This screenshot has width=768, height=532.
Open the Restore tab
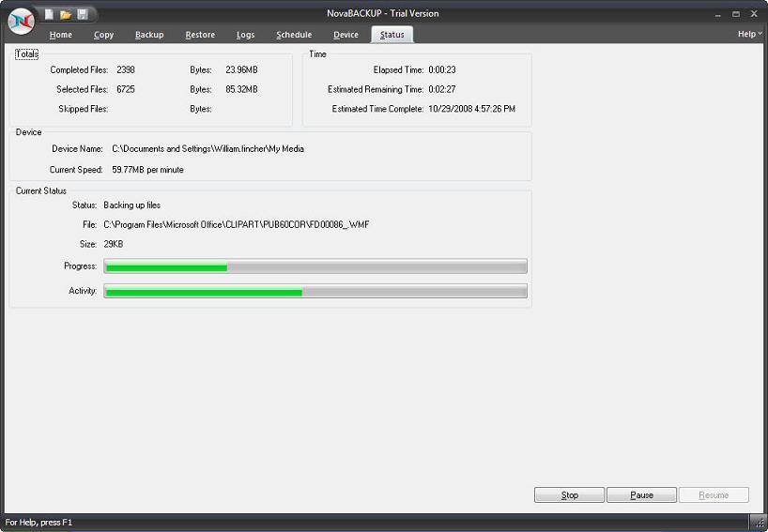200,35
